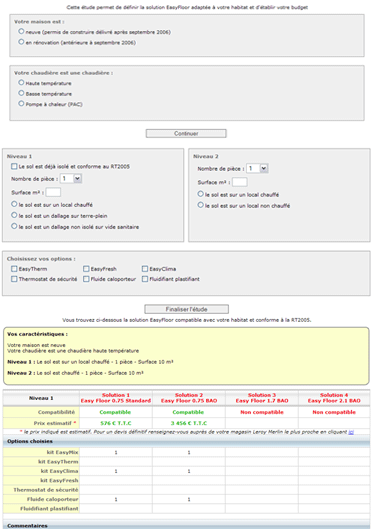Image resolution: width=373 pixels, height=529 pixels.
Task: Click 'Non compatible' under Solution 4
Action: click(334, 412)
